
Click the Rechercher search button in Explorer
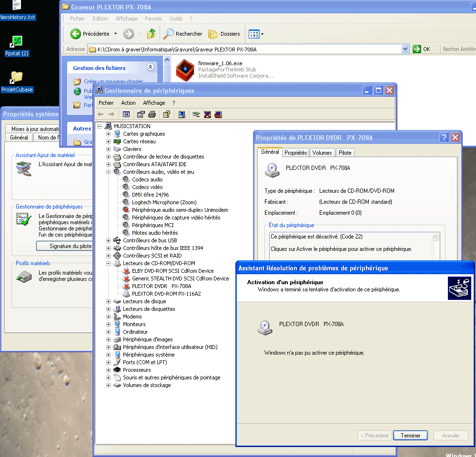[x=182, y=34]
